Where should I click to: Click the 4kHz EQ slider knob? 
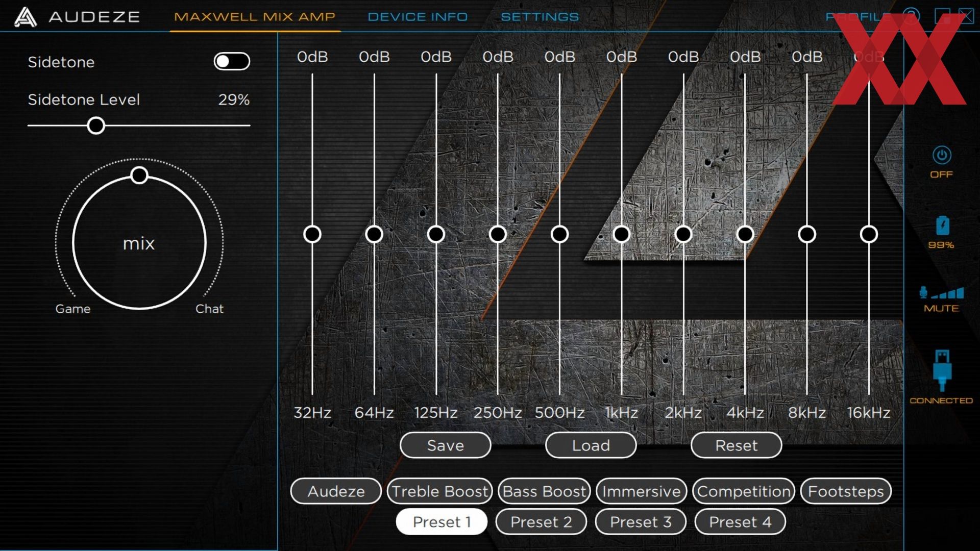click(745, 234)
